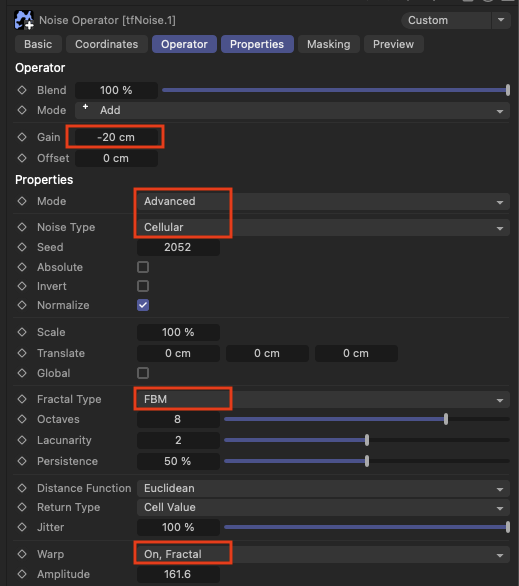Toggle keyframe diamond beside Blend
519x586 pixels.
click(x=22, y=90)
